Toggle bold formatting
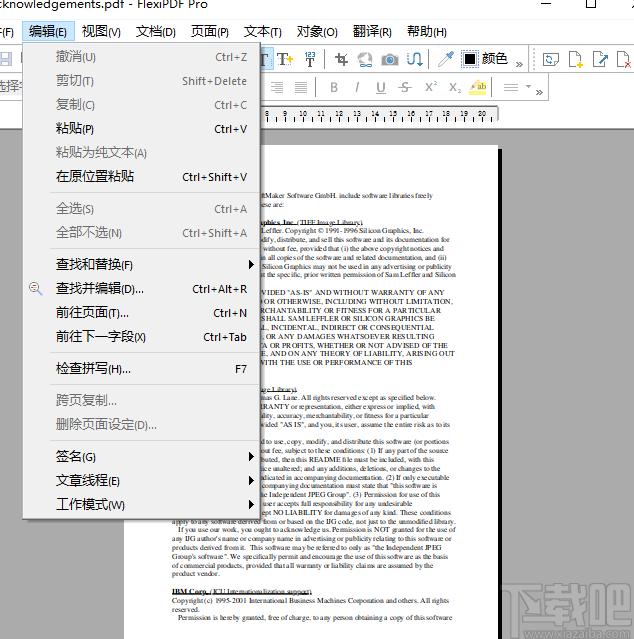This screenshot has width=634, height=639. (334, 87)
